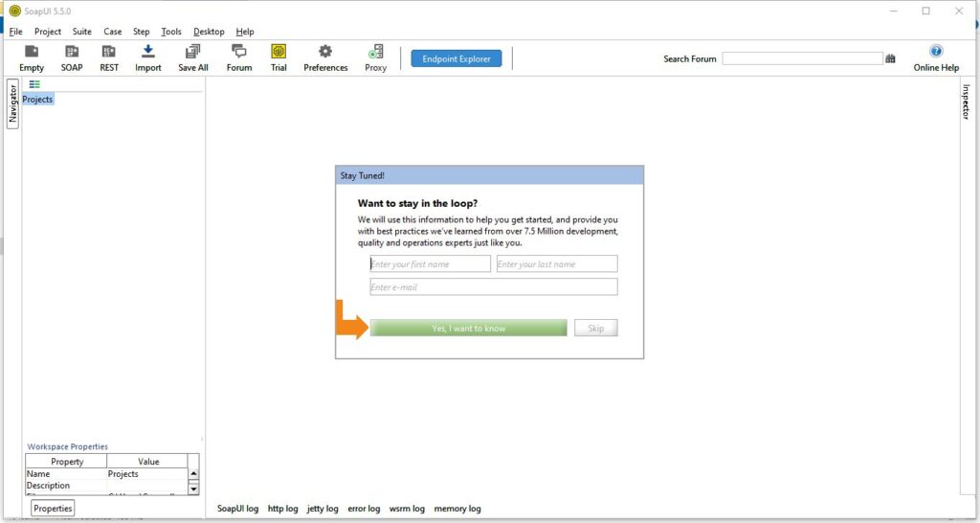This screenshot has height=523, width=980.
Task: Open the Case menu
Action: [x=113, y=32]
